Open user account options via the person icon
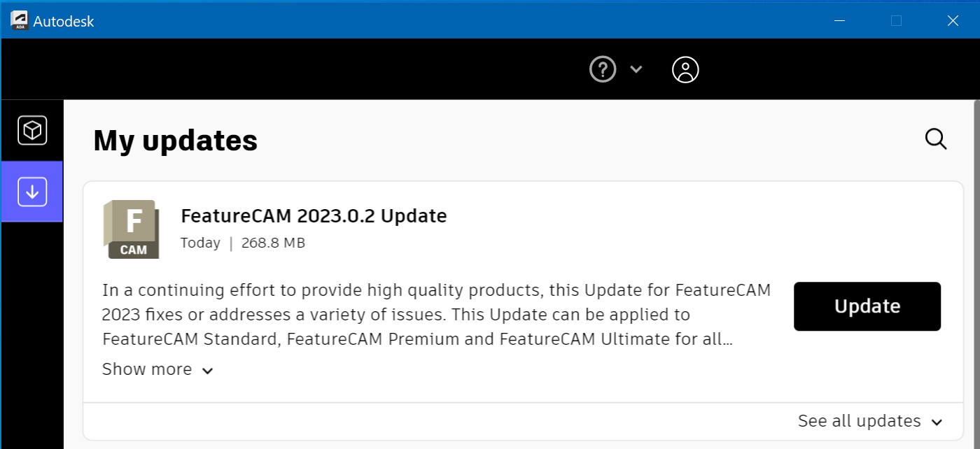 pos(685,69)
